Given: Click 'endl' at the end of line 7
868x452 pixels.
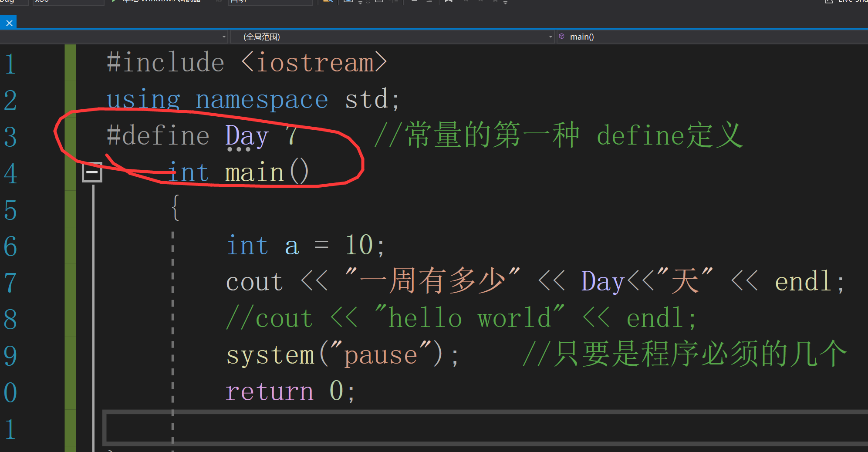Looking at the screenshot, I should pyautogui.click(x=803, y=281).
